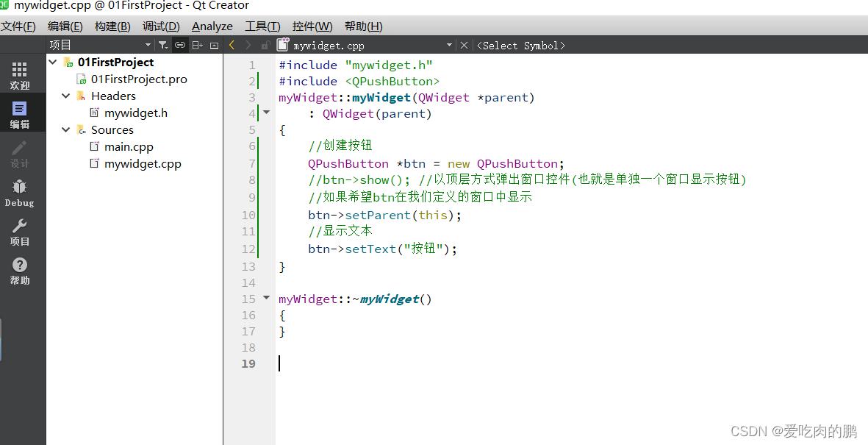
Task: Open the Analyze menu
Action: click(x=212, y=26)
